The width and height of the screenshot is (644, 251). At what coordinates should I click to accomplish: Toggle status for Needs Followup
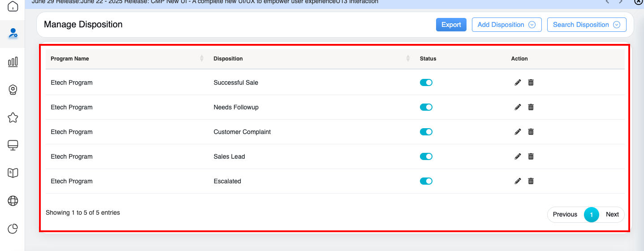426,107
